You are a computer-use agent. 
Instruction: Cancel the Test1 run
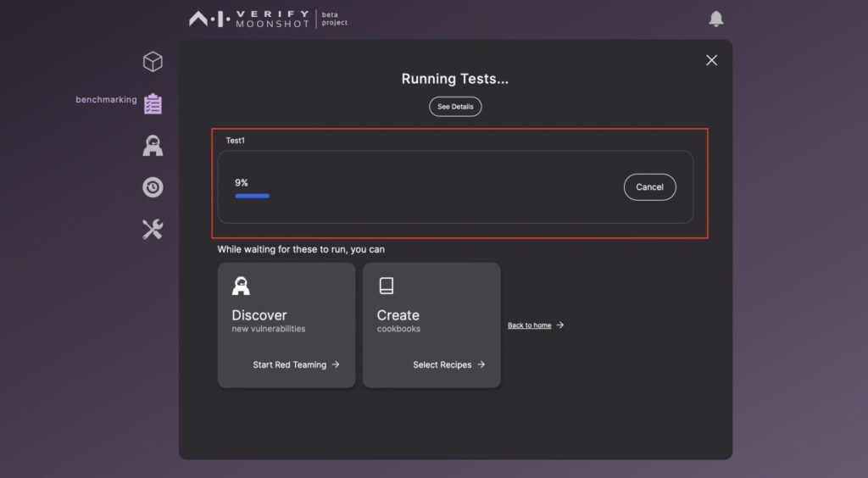click(649, 187)
